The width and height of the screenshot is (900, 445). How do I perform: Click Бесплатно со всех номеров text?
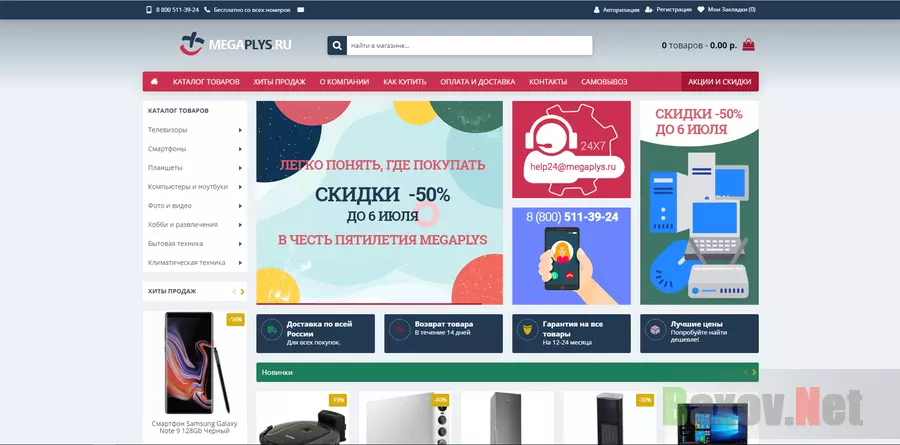252,10
